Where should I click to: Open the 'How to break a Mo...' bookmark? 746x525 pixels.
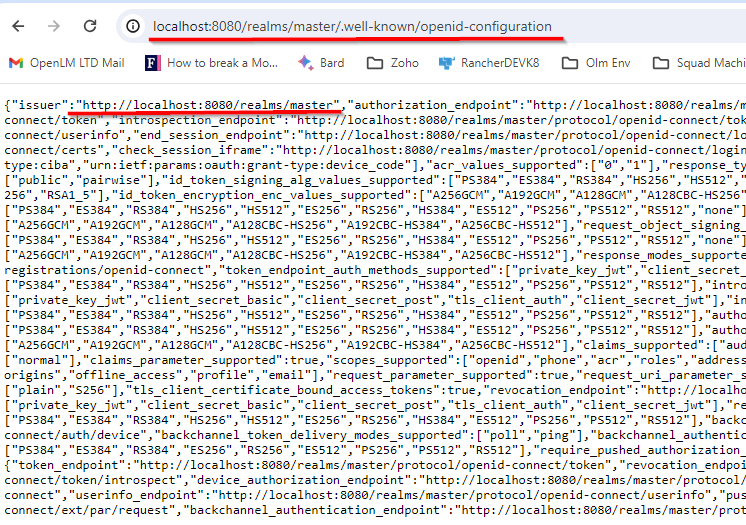[212, 62]
